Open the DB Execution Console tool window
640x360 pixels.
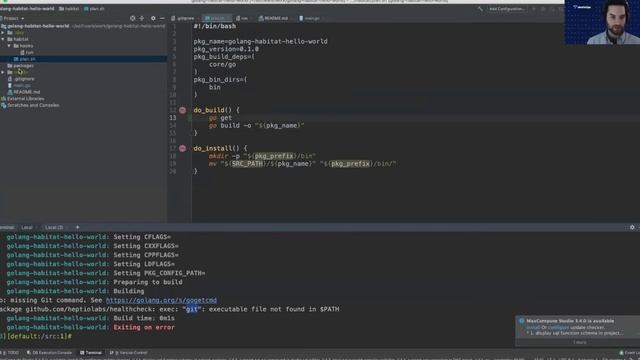point(49,353)
